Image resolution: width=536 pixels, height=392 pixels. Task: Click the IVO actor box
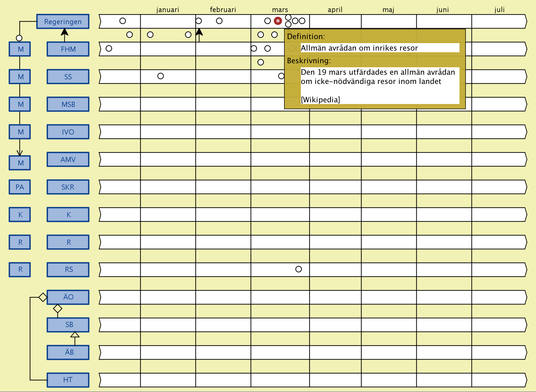(x=68, y=132)
